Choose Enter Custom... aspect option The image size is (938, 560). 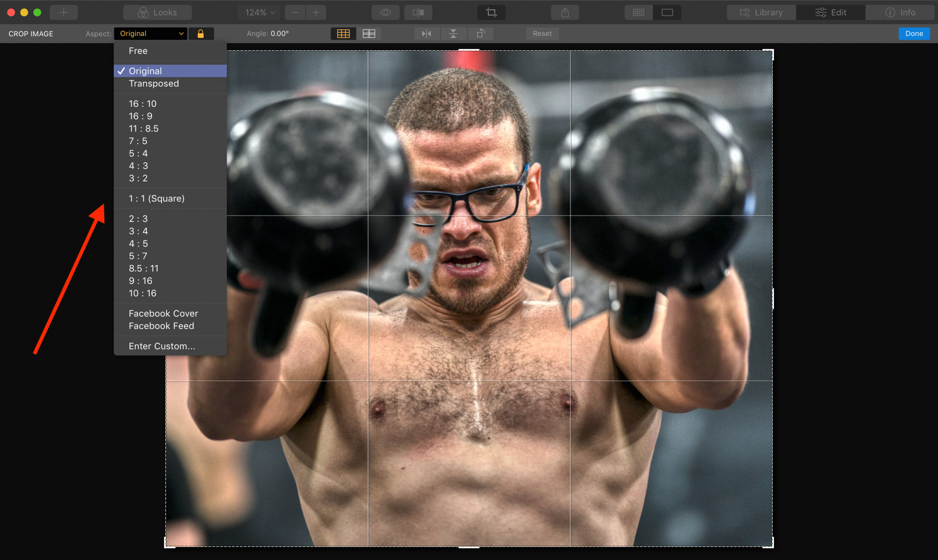pyautogui.click(x=162, y=346)
